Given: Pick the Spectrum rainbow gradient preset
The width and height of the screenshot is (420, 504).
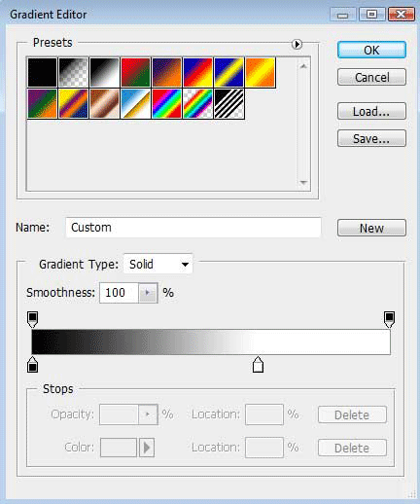Looking at the screenshot, I should [167, 104].
